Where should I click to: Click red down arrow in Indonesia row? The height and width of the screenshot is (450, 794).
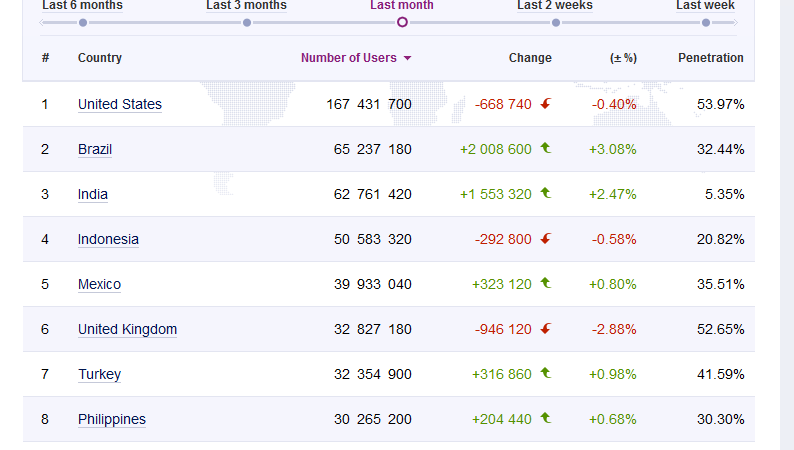546,239
